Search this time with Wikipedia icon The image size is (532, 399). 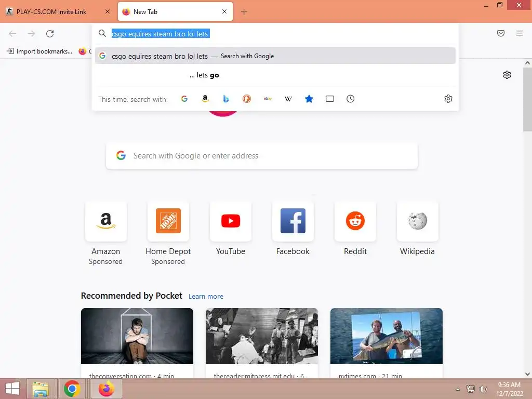(x=288, y=99)
